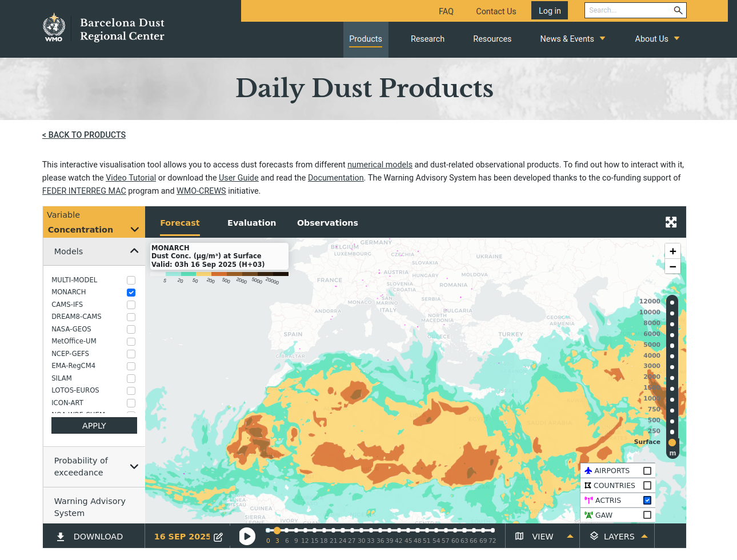737x560 pixels.
Task: Open the Video Tutorial link
Action: 131,178
